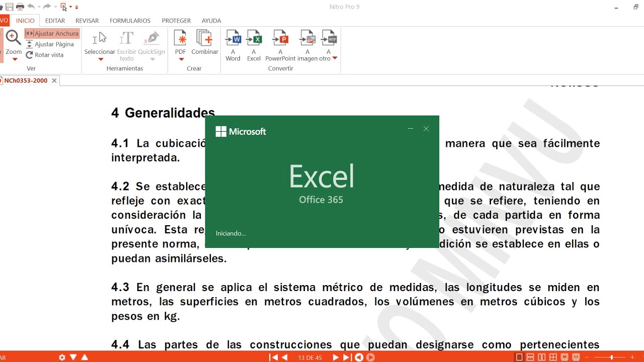The width and height of the screenshot is (644, 362).
Task: Click the Print icon in the quick access toolbar
Action: [20, 7]
